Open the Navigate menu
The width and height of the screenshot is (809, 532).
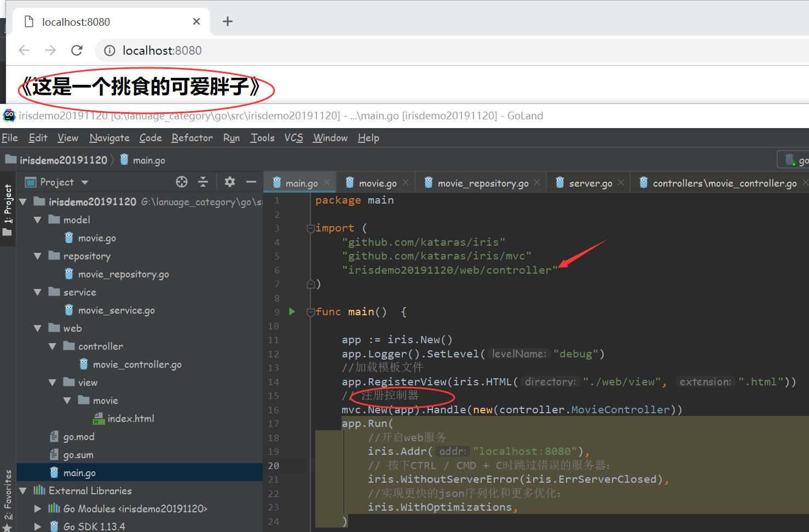[x=109, y=138]
